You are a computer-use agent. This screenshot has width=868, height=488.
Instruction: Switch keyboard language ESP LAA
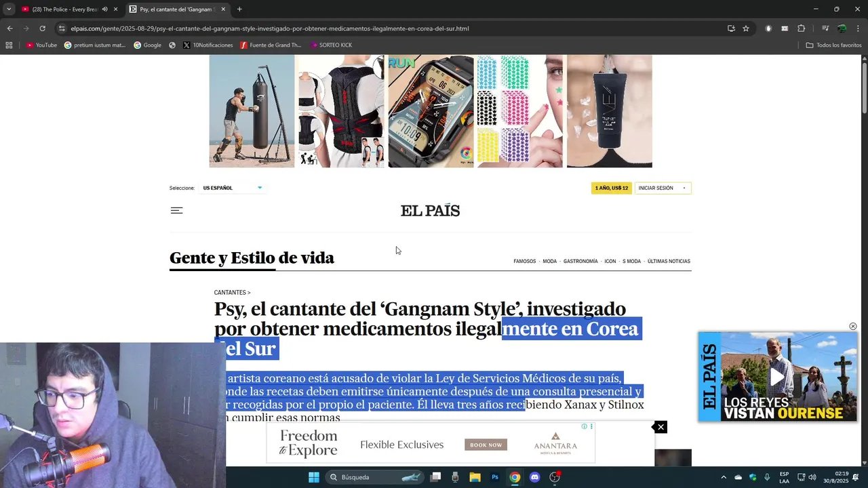click(x=784, y=477)
